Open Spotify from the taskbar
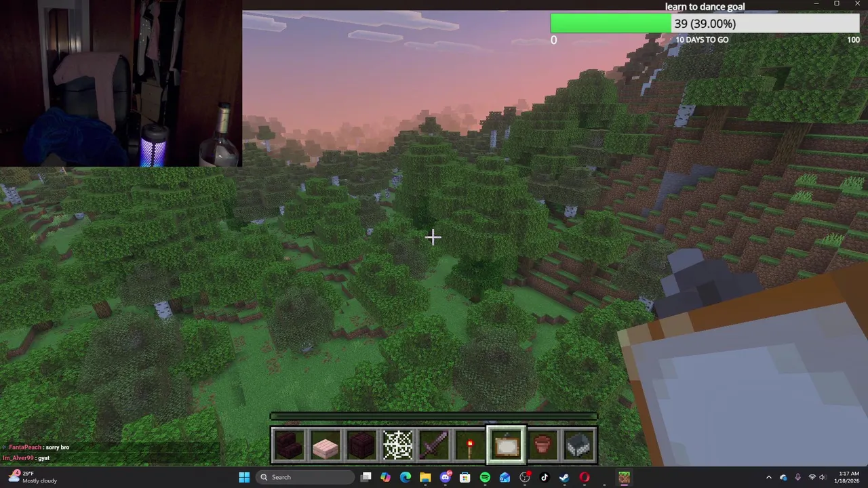 point(485,477)
